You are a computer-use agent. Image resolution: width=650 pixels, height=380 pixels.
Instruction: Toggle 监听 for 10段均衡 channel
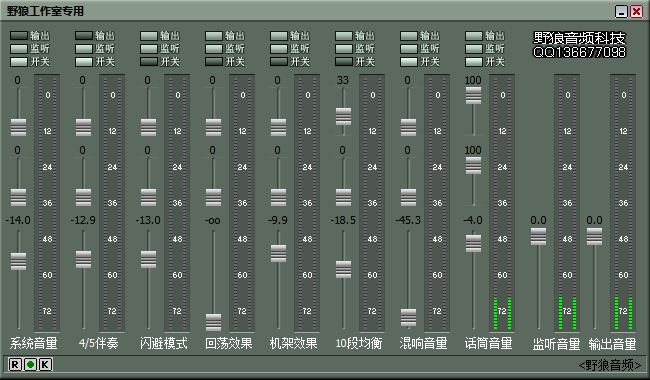344,49
